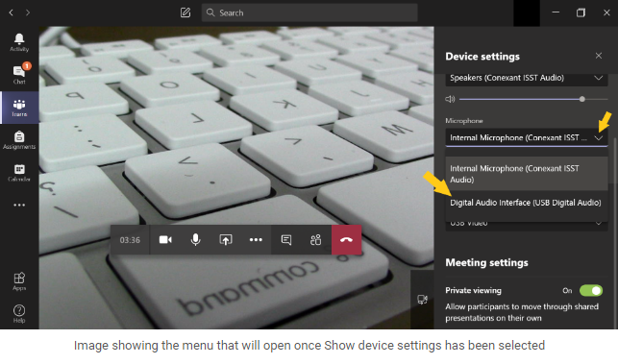Show the meeting conversation chat icon

pos(286,240)
